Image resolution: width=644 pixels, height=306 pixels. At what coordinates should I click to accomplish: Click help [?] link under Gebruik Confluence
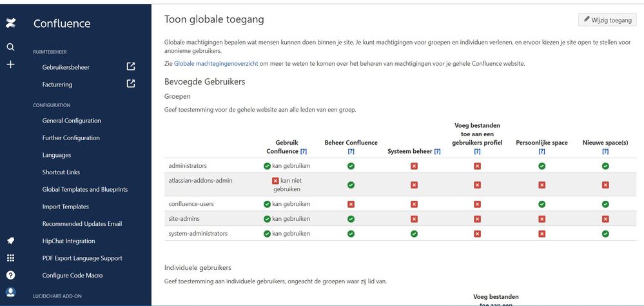(304, 151)
